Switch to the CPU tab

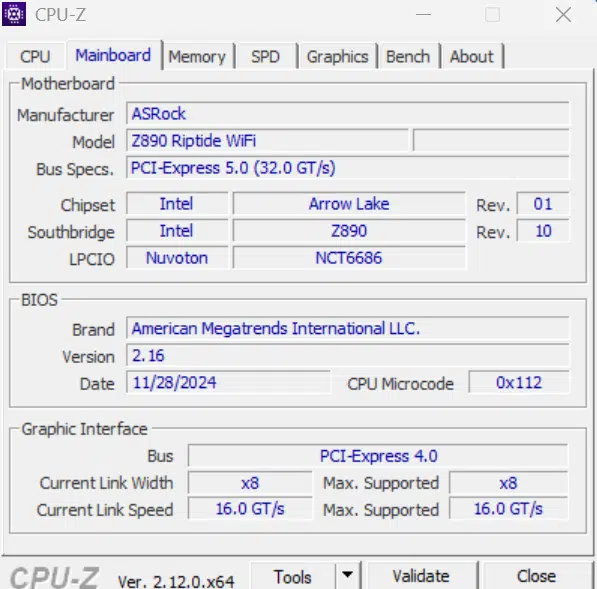[x=35, y=57]
